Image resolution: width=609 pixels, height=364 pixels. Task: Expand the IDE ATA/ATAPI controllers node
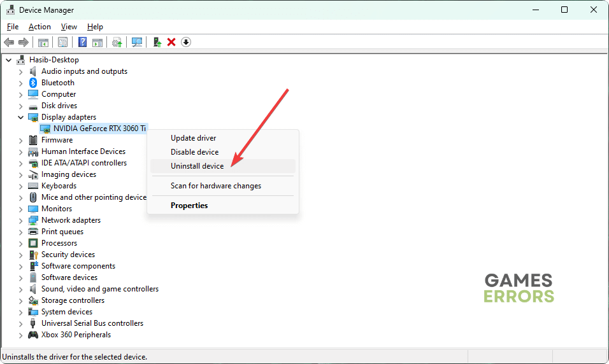[x=20, y=164]
